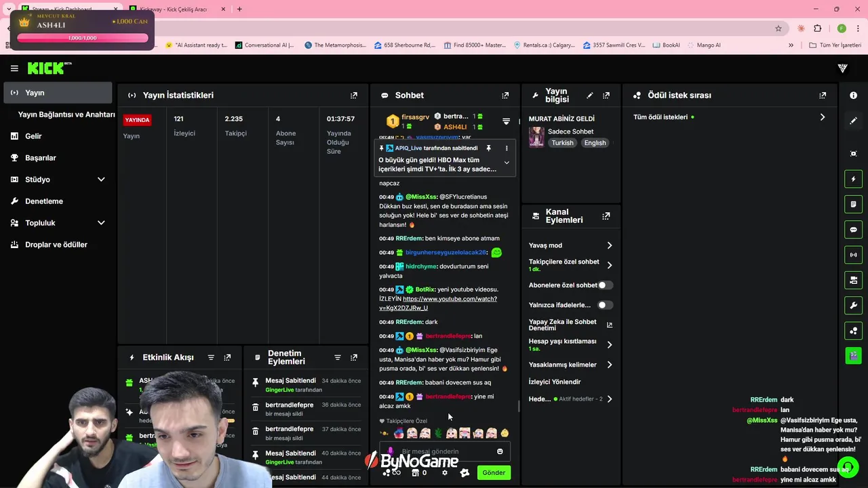The width and height of the screenshot is (868, 488).
Task: Open a new browser tab
Action: (x=239, y=9)
